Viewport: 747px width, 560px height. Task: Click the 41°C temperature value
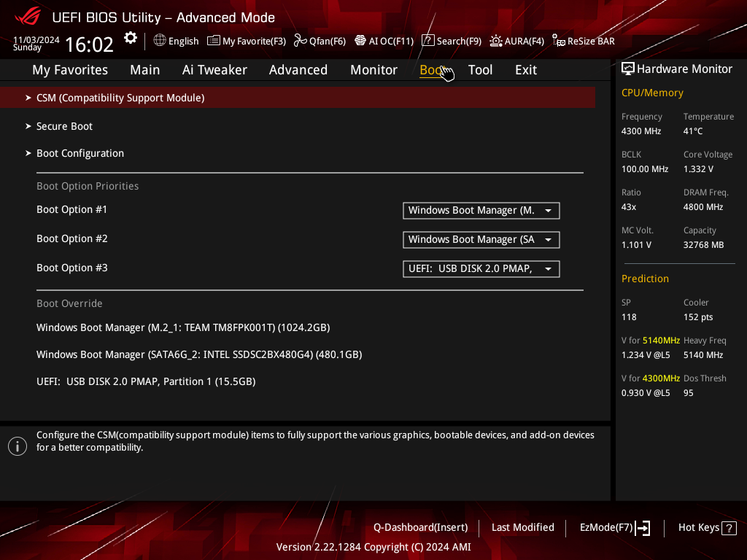click(x=693, y=131)
